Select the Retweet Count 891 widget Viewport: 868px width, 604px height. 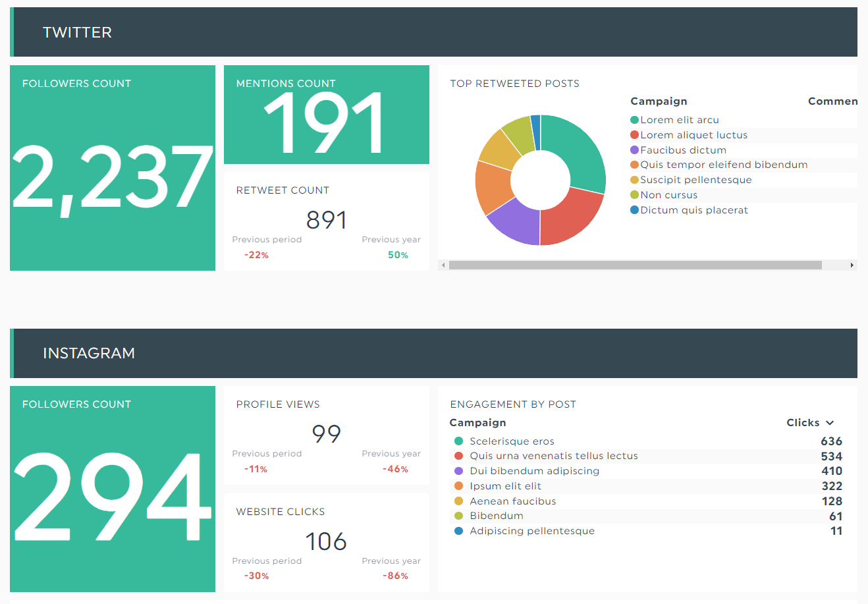[327, 221]
